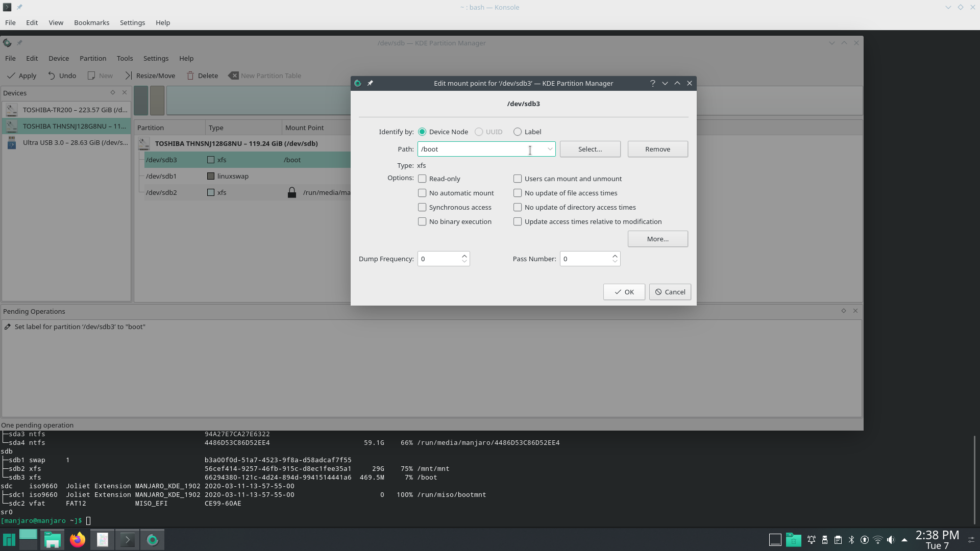
Task: Increase the Pass Number value
Action: [x=615, y=256]
